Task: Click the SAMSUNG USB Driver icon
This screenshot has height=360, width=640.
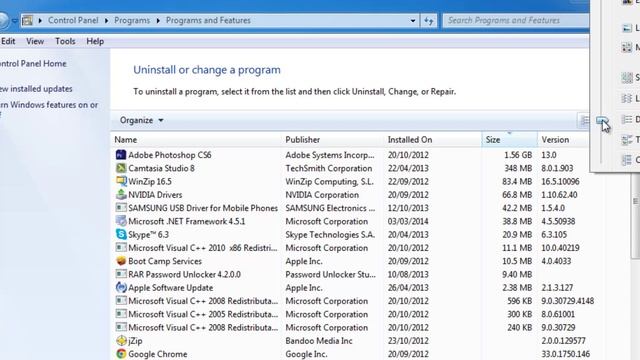Action: pyautogui.click(x=121, y=208)
